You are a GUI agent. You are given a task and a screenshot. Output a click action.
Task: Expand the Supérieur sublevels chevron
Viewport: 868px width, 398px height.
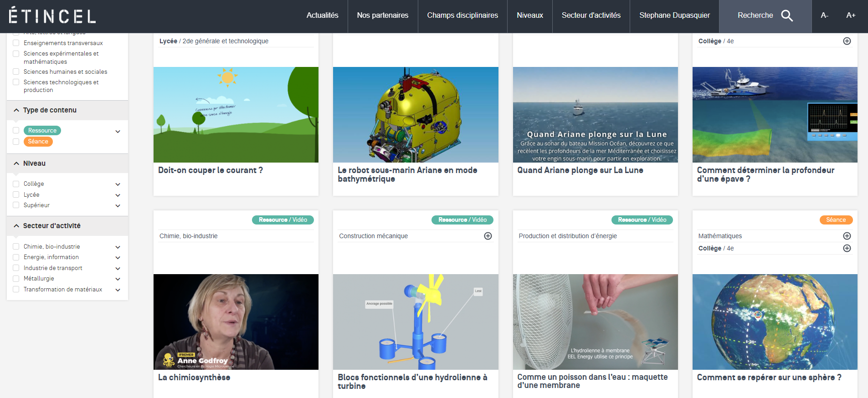[118, 206]
